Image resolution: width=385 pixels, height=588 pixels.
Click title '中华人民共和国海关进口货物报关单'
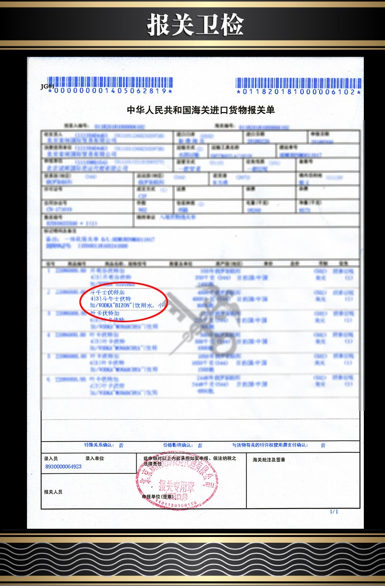tap(201, 110)
